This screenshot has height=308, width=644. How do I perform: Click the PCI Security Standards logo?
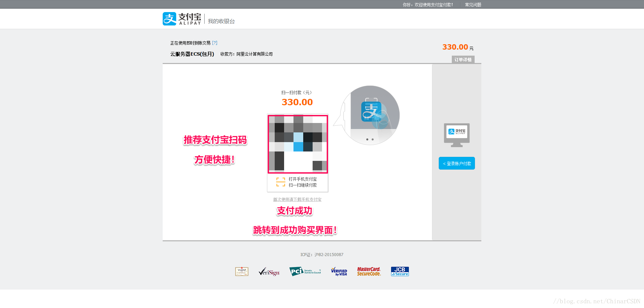(x=305, y=271)
